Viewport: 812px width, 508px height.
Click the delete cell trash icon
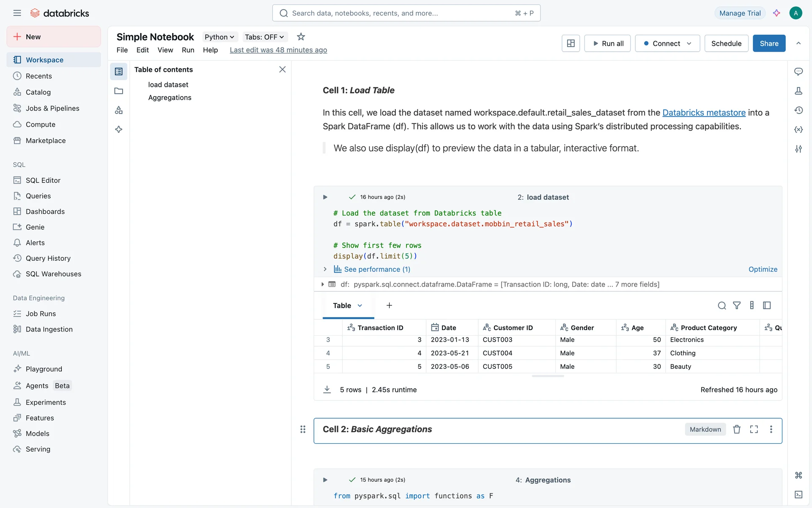737,429
